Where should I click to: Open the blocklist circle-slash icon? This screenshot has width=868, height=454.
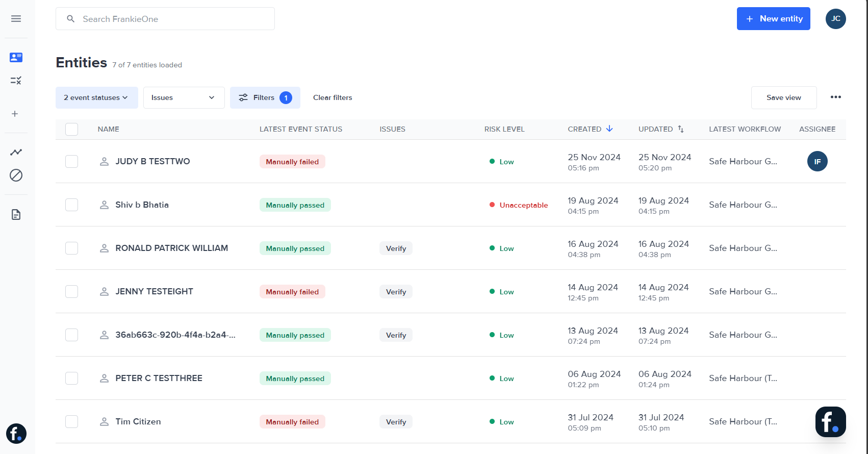16,175
